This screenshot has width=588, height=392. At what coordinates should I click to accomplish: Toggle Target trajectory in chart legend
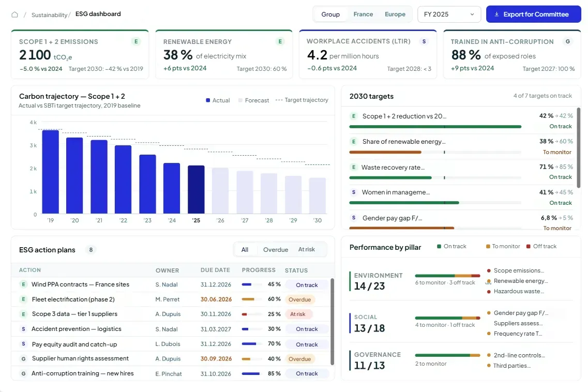(302, 100)
